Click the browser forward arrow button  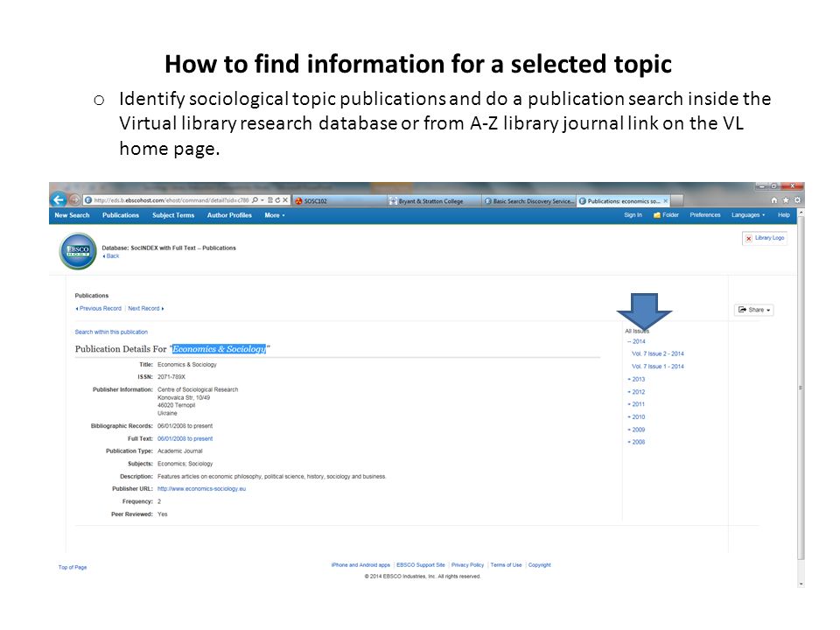click(74, 200)
